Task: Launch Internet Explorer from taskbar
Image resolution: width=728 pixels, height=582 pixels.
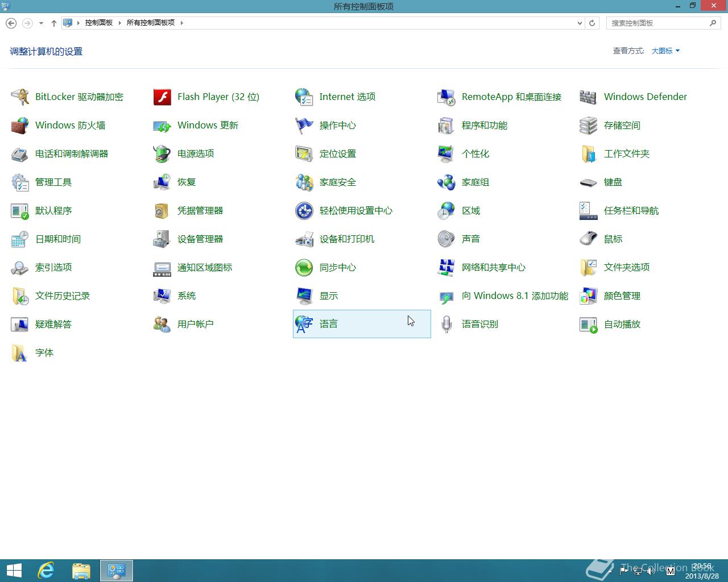Action: tap(46, 571)
